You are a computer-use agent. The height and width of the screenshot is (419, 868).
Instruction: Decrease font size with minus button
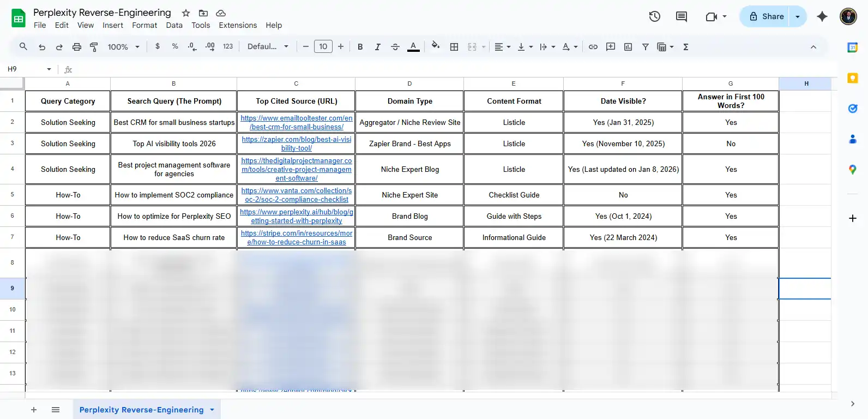(306, 46)
